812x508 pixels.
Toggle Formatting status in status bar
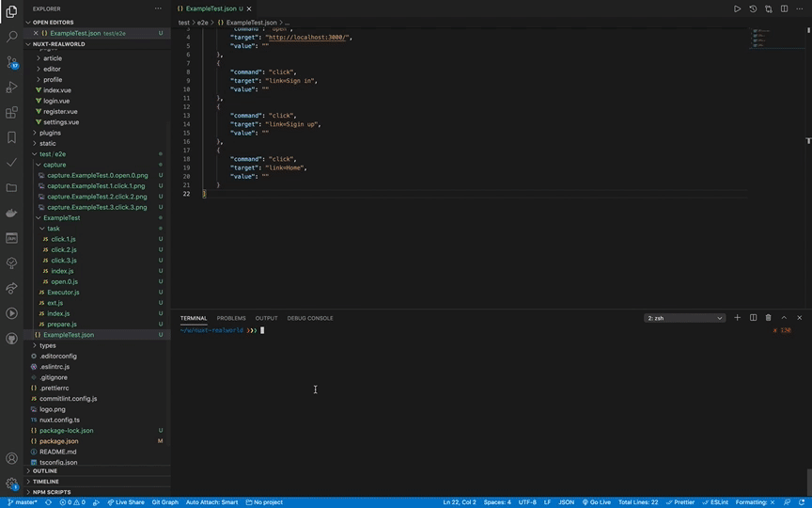coord(755,502)
